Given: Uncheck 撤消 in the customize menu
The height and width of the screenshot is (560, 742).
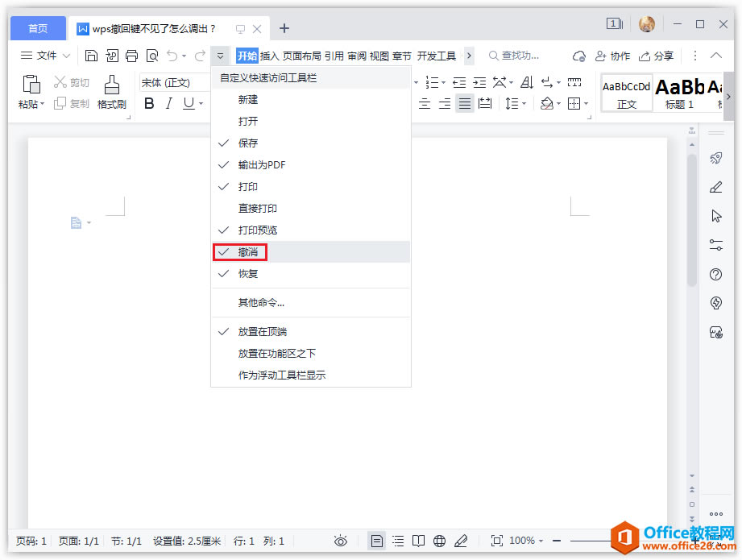Looking at the screenshot, I should (x=311, y=252).
